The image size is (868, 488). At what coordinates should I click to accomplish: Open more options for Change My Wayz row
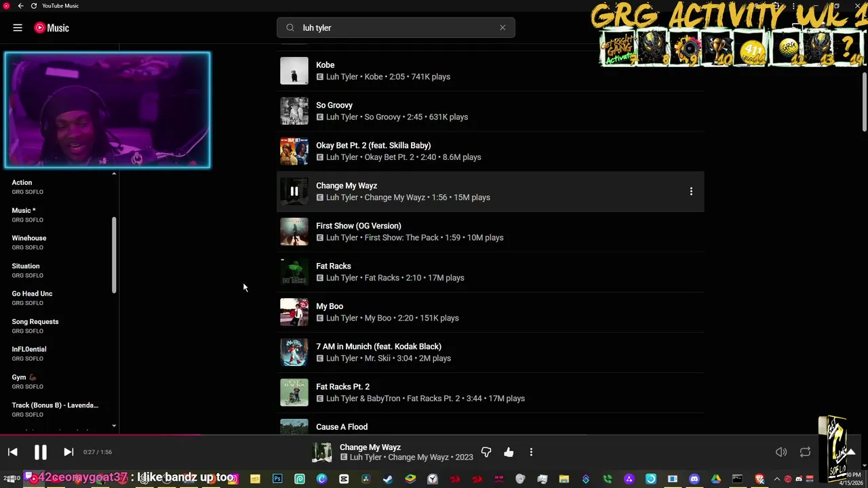coord(691,191)
